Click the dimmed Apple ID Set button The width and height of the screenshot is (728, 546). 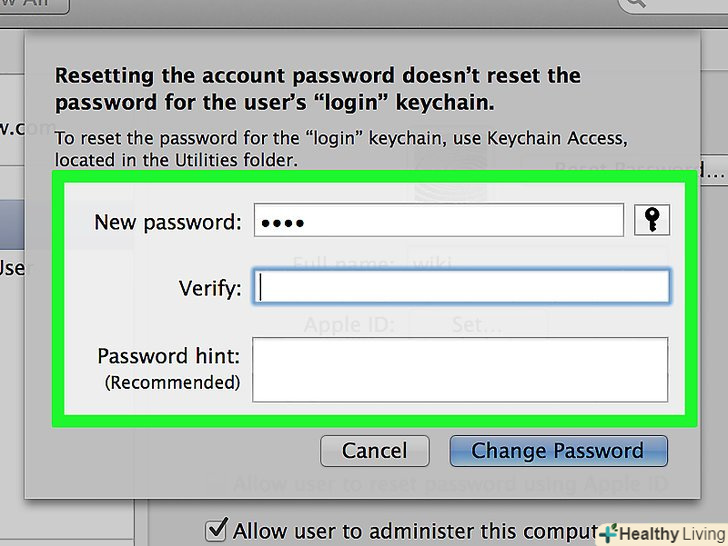tap(478, 325)
